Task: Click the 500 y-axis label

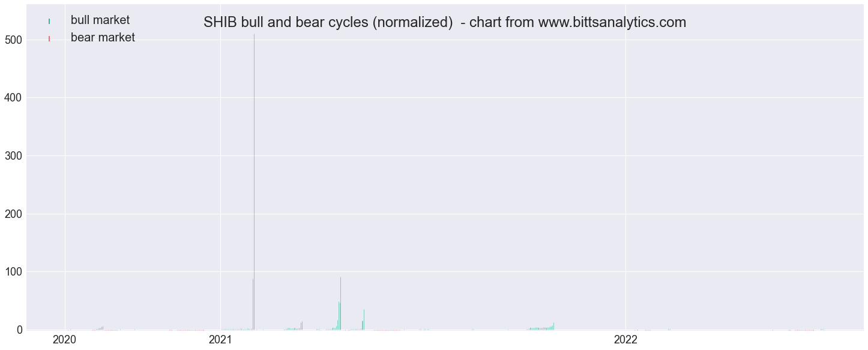Action: pos(14,40)
